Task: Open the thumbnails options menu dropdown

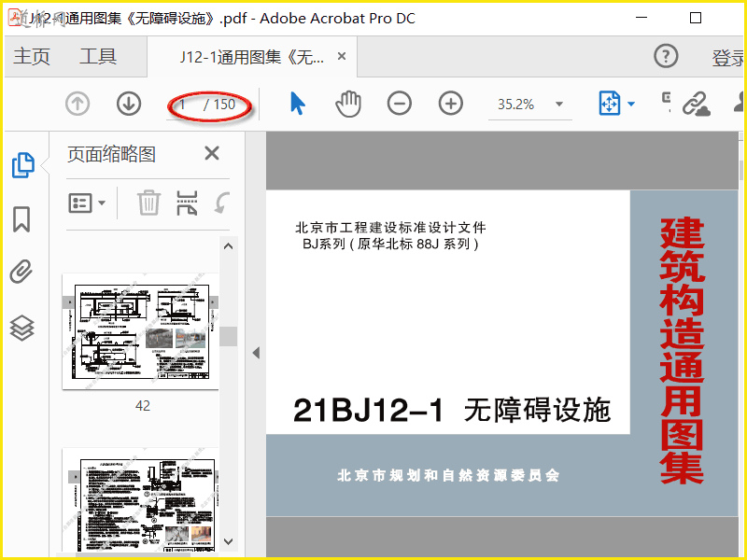Action: coord(87,203)
